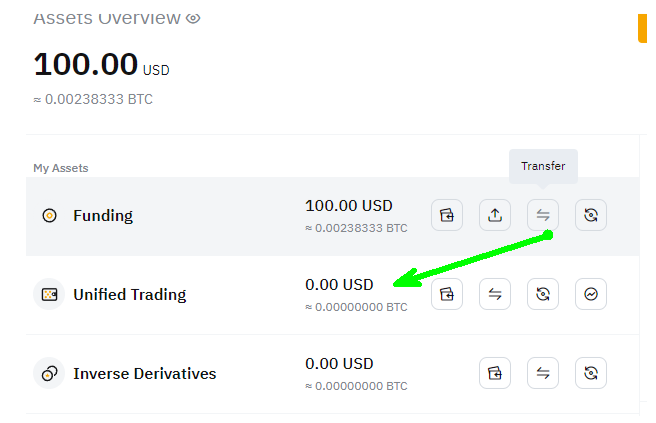Viewport: 656px width, 423px height.
Task: Click the total 100.00 USD balance at top
Action: click(x=86, y=64)
